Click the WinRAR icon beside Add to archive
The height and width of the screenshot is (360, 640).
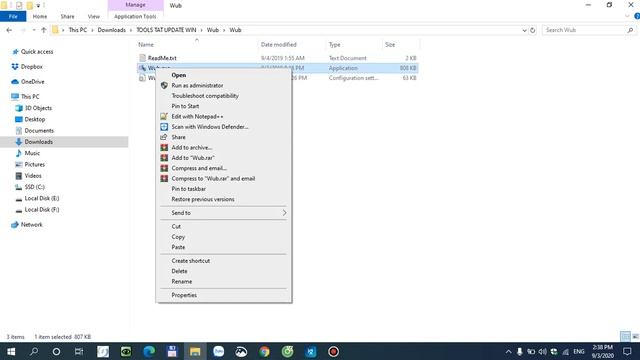164,147
